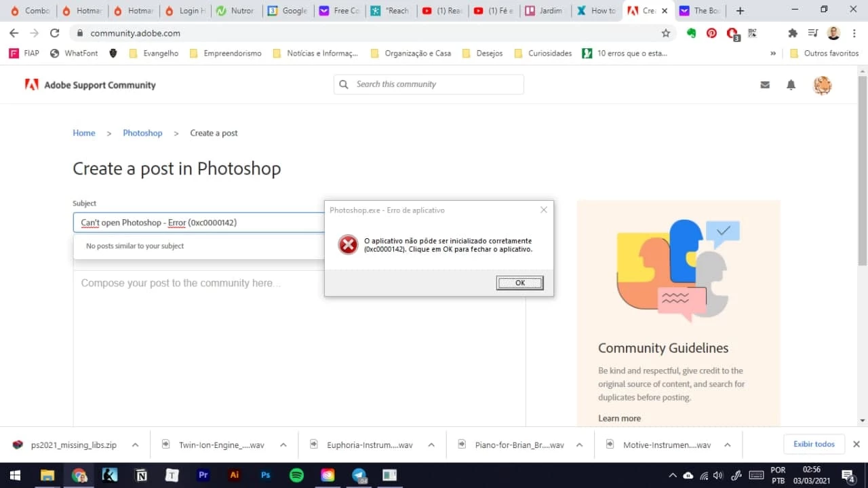Screen dimensions: 868x488
Task: Open the FIAP bookmark
Action: tap(24, 53)
